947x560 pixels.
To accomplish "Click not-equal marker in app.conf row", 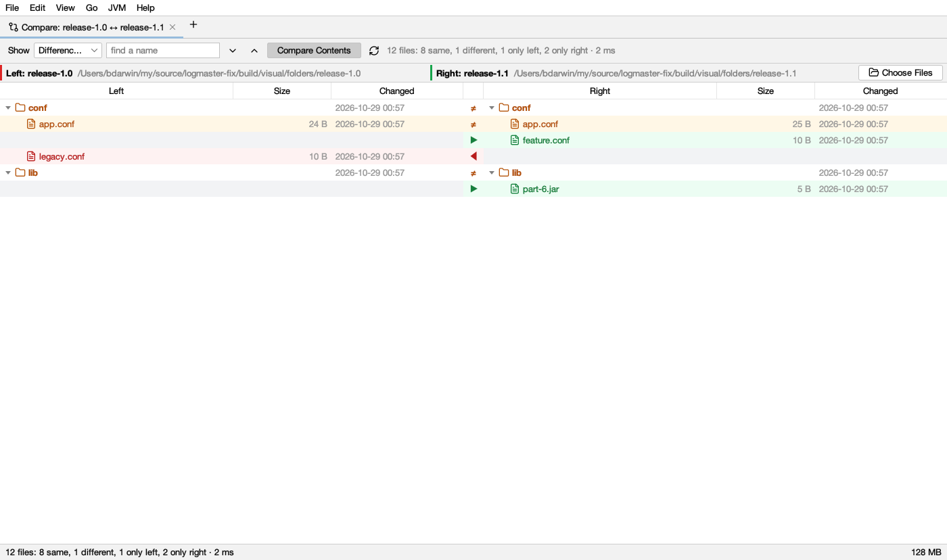I will coord(473,124).
